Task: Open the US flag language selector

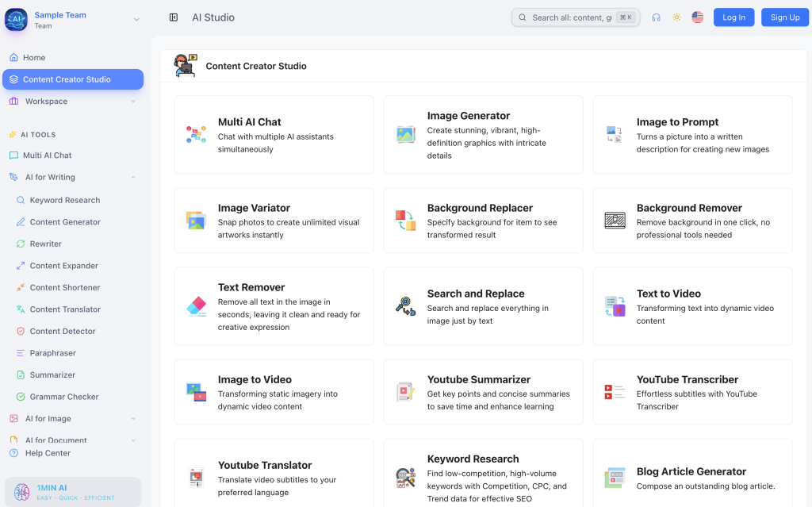Action: coord(698,17)
